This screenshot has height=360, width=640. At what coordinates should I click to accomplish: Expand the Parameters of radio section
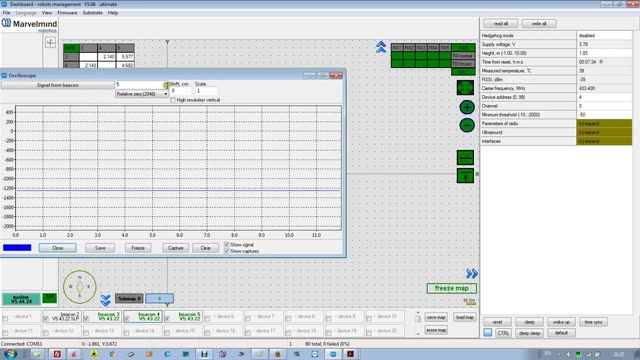(604, 124)
